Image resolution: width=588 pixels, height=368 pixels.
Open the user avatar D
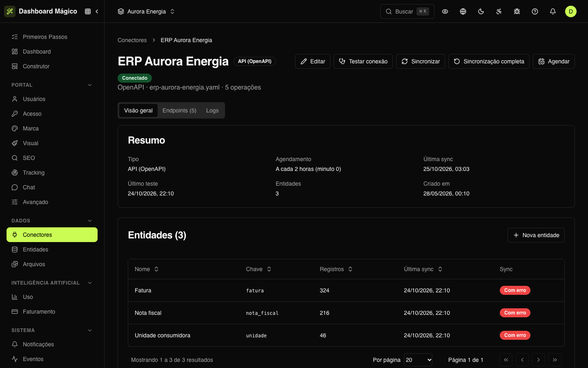pos(571,11)
